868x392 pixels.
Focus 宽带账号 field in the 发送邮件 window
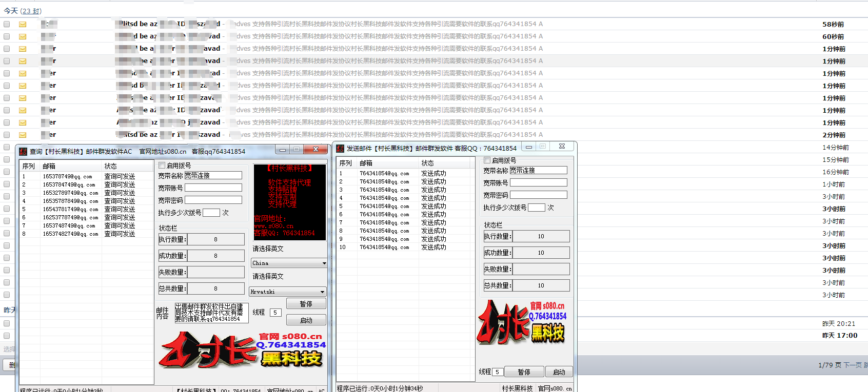coord(538,182)
